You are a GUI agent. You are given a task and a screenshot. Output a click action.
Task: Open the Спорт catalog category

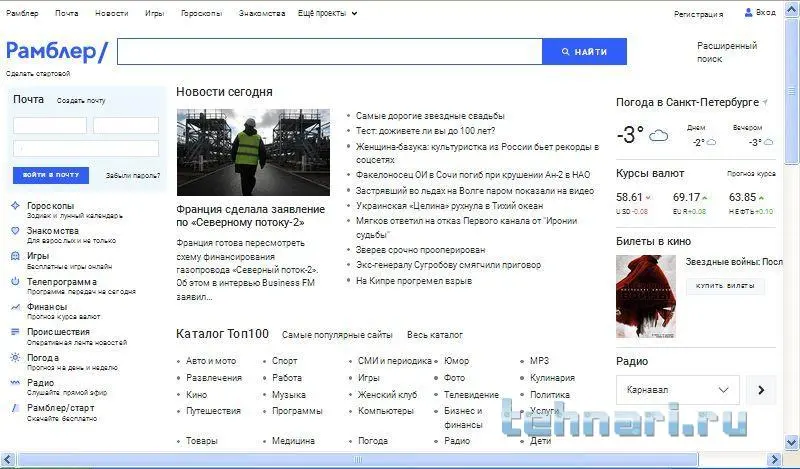pos(284,361)
